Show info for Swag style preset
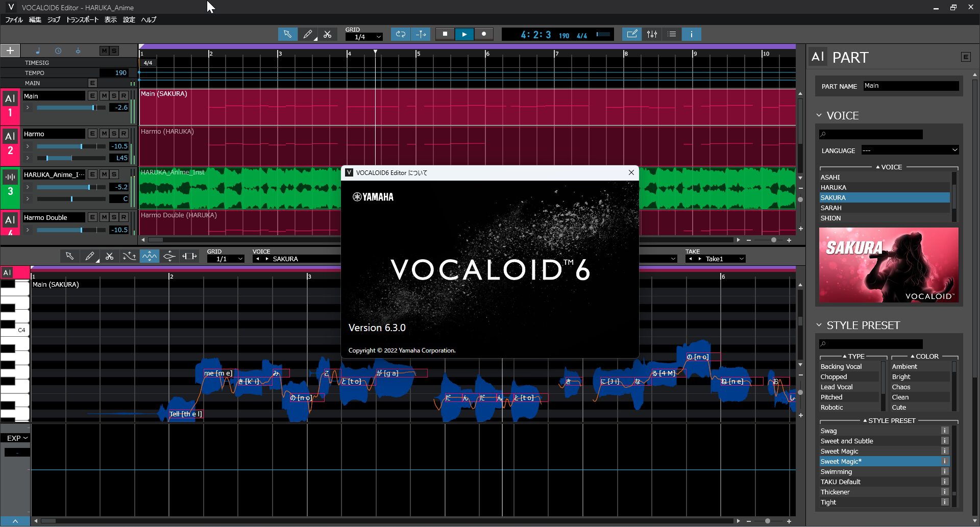This screenshot has height=527, width=980. point(945,431)
